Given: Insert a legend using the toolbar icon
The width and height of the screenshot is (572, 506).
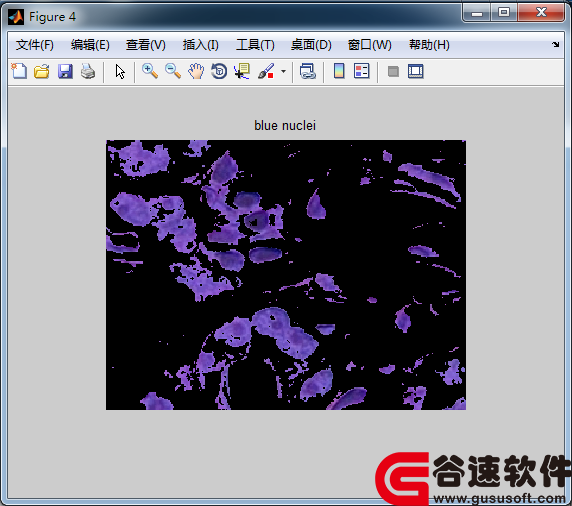Looking at the screenshot, I should click(362, 71).
